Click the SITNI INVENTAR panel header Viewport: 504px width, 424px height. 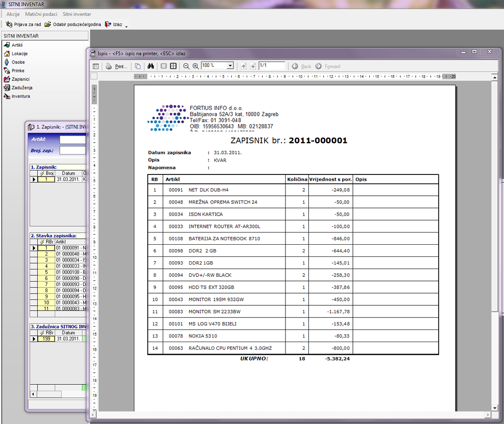tap(45, 36)
